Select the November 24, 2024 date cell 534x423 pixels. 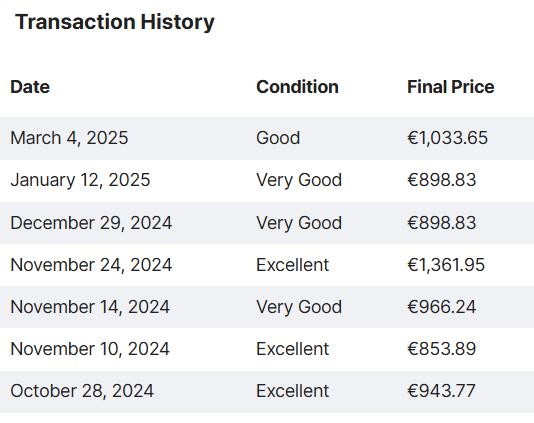[91, 265]
